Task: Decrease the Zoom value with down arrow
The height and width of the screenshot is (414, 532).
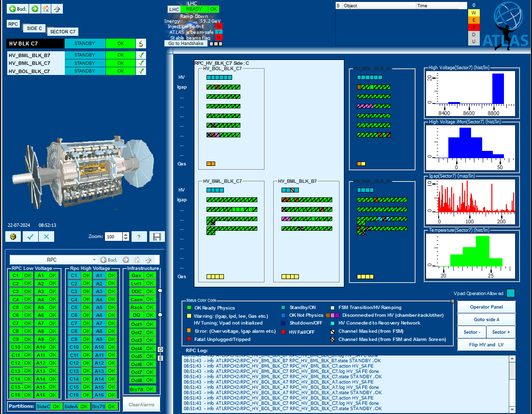Action: [x=126, y=238]
